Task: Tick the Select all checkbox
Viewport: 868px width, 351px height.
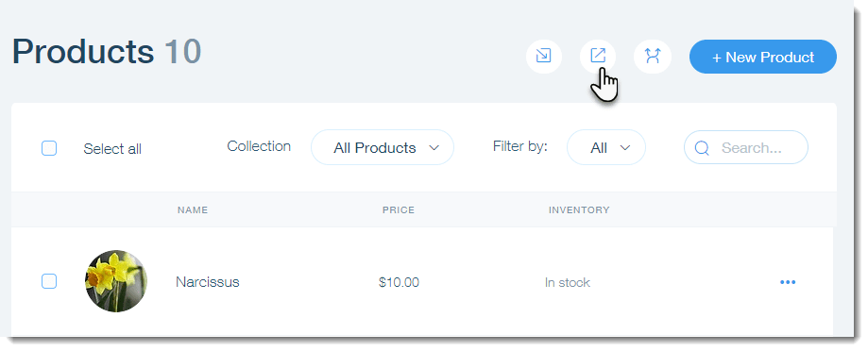Action: click(49, 148)
